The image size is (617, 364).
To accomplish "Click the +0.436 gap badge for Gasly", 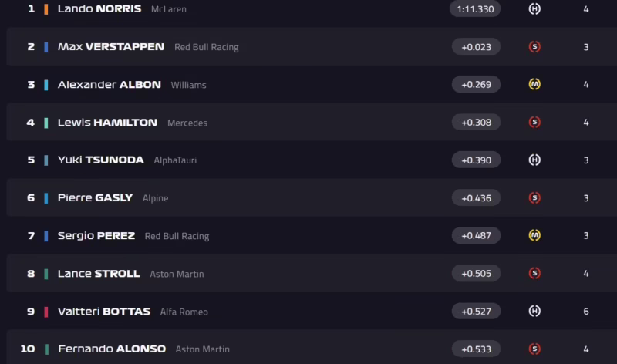I will pos(476,198).
